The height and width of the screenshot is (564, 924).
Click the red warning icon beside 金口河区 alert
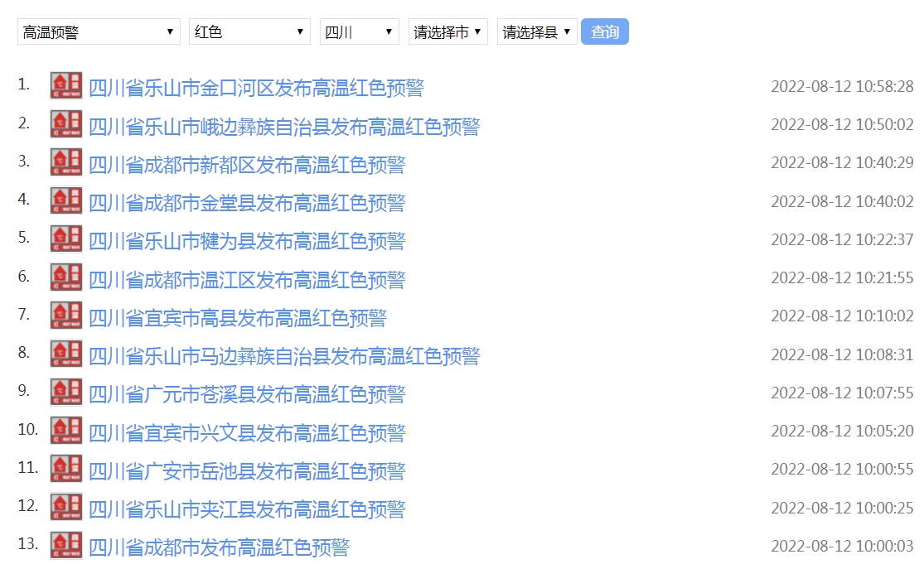click(66, 86)
